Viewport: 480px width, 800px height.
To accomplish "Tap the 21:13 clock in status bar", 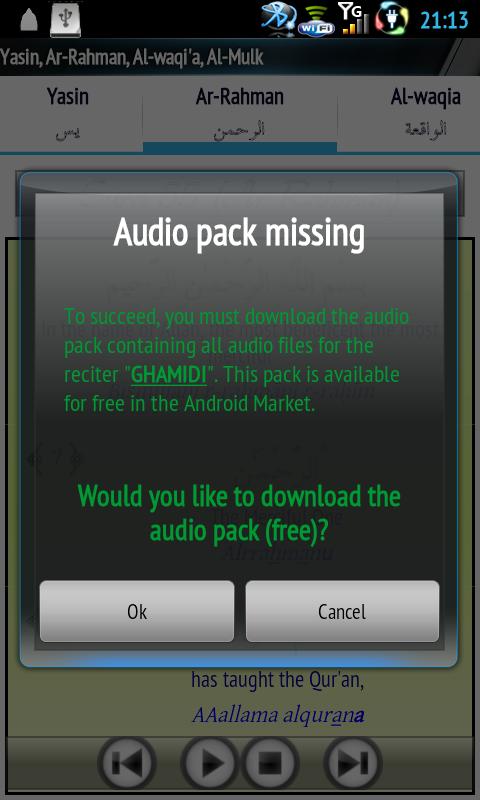I will pos(444,20).
